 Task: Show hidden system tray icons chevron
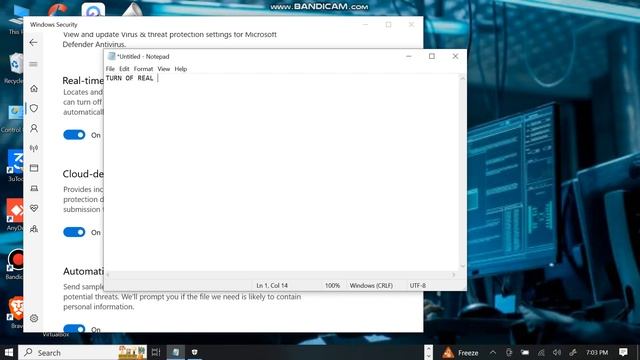pyautogui.click(x=493, y=352)
